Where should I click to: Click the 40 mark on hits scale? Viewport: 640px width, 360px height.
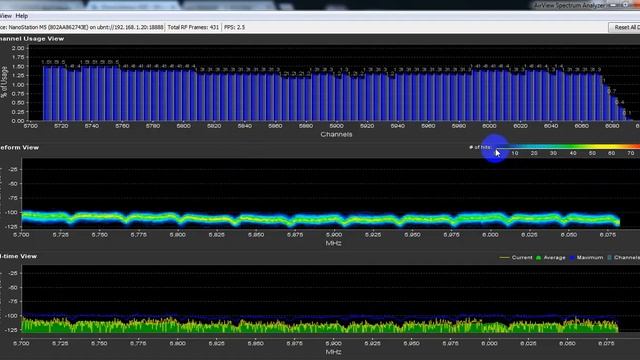[573, 153]
